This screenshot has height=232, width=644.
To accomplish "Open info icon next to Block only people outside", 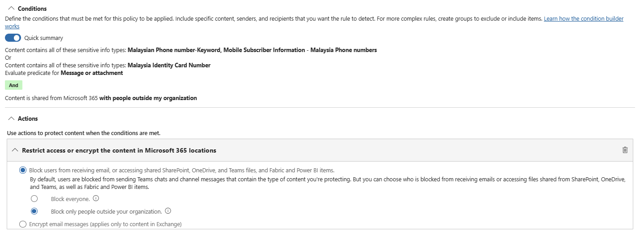I will click(168, 211).
